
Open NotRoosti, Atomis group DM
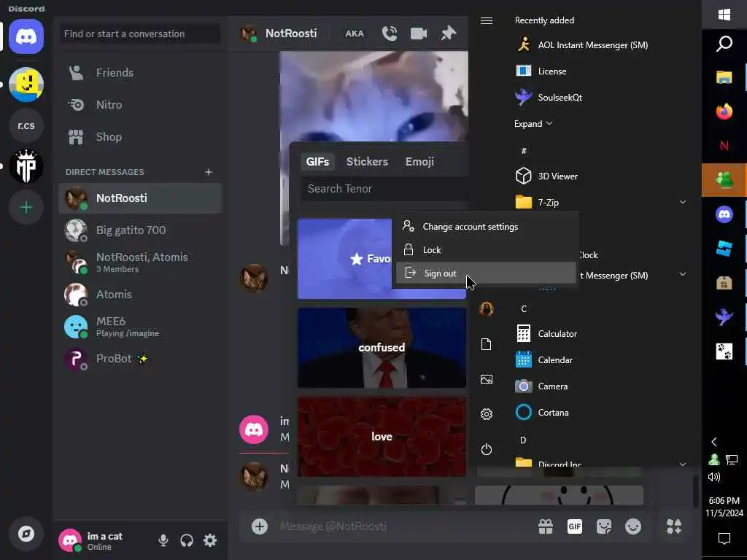(x=140, y=262)
